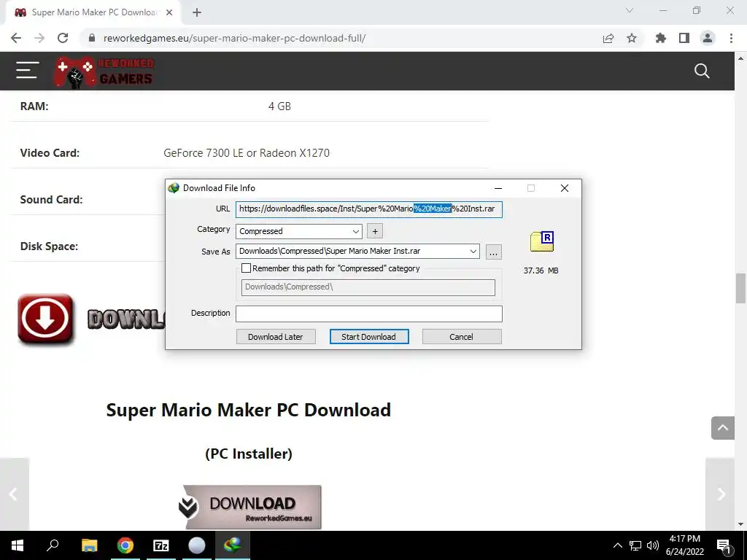
Task: Click the browser back arrow
Action: pos(16,38)
